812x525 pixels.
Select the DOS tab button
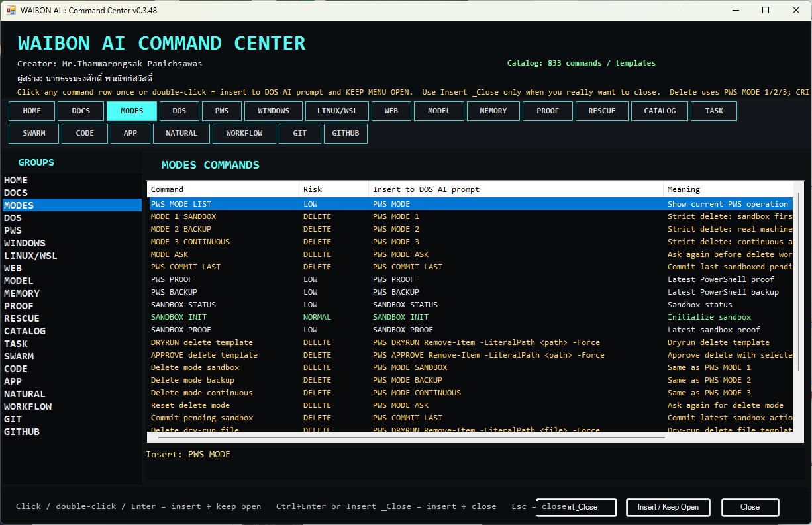coord(179,111)
